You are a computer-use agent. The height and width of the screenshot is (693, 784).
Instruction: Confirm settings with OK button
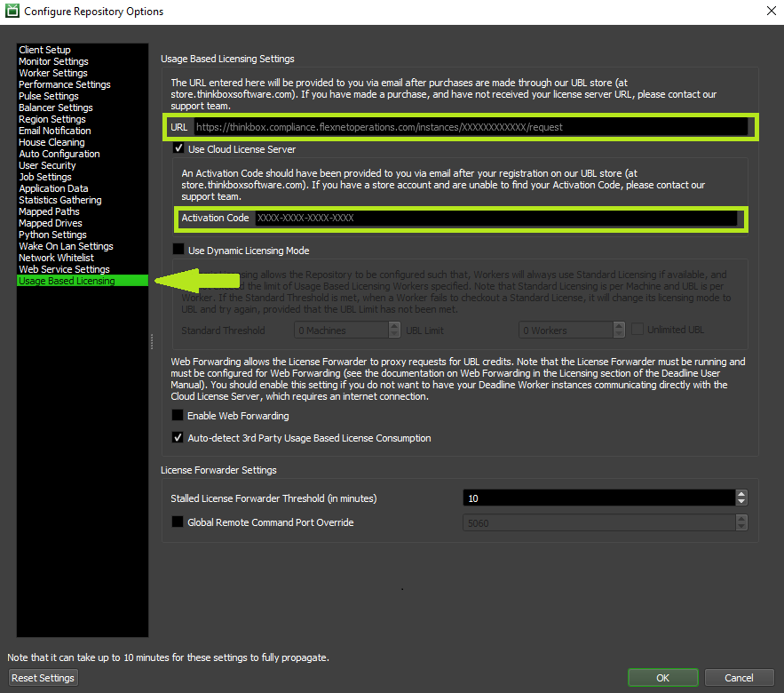663,678
